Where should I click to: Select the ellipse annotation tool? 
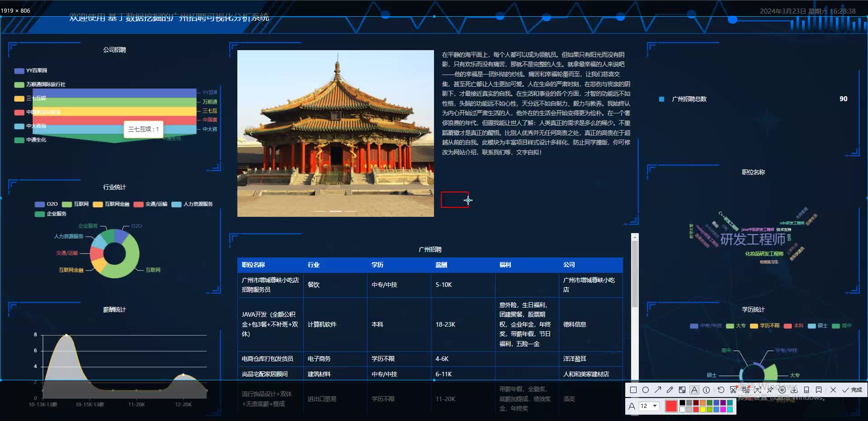pyautogui.click(x=646, y=390)
